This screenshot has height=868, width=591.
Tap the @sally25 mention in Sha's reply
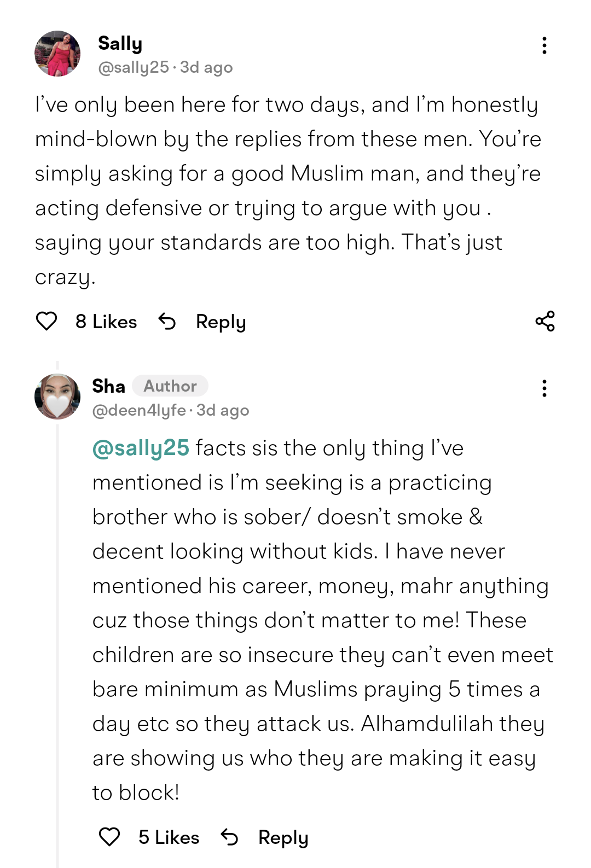[x=141, y=448]
